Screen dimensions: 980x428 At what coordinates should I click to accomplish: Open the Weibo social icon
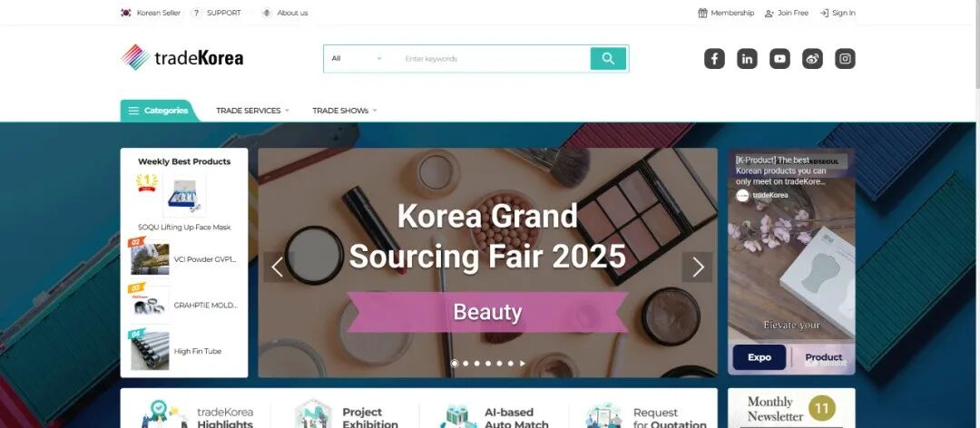[x=812, y=59]
